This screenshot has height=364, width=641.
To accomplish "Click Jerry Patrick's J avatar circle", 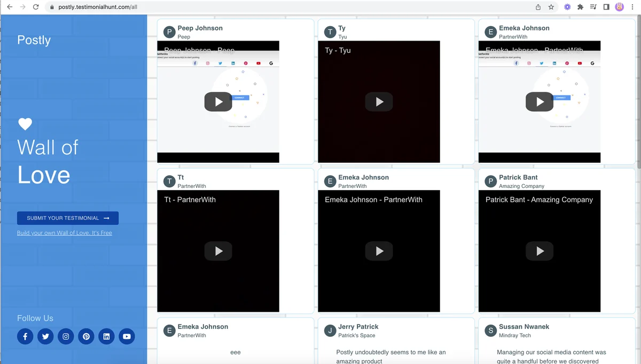I will (330, 331).
